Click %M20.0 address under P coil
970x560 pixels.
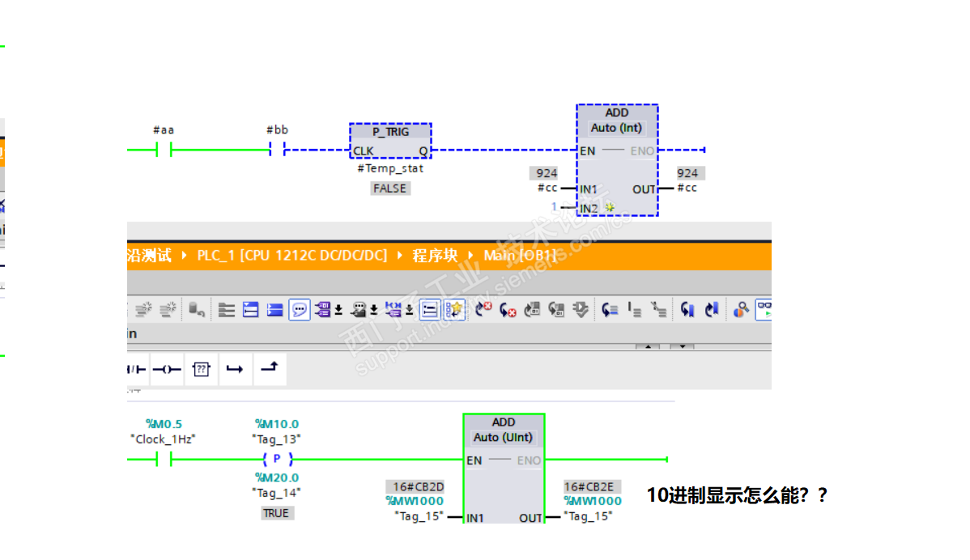pos(277,477)
